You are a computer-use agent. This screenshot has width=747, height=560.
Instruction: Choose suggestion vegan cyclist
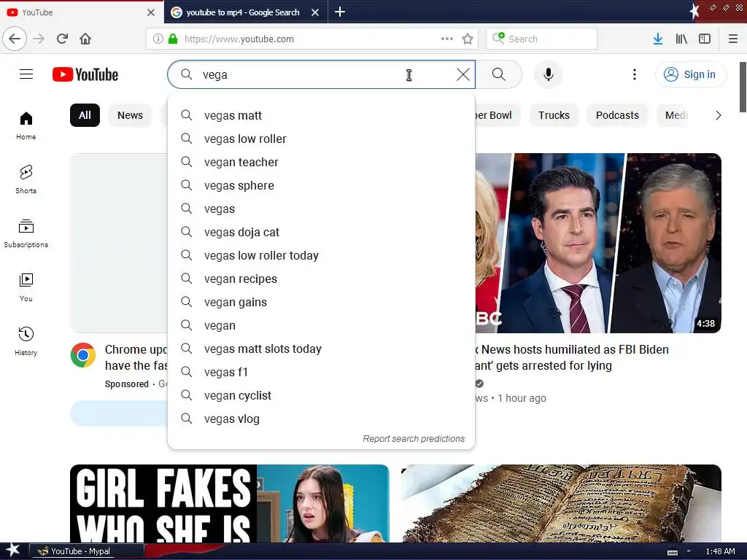tap(322, 395)
